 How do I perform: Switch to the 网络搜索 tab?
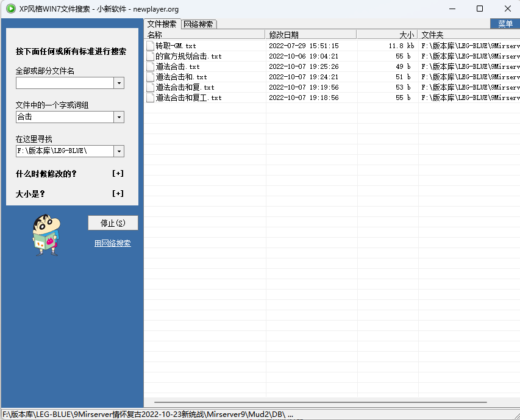point(199,24)
